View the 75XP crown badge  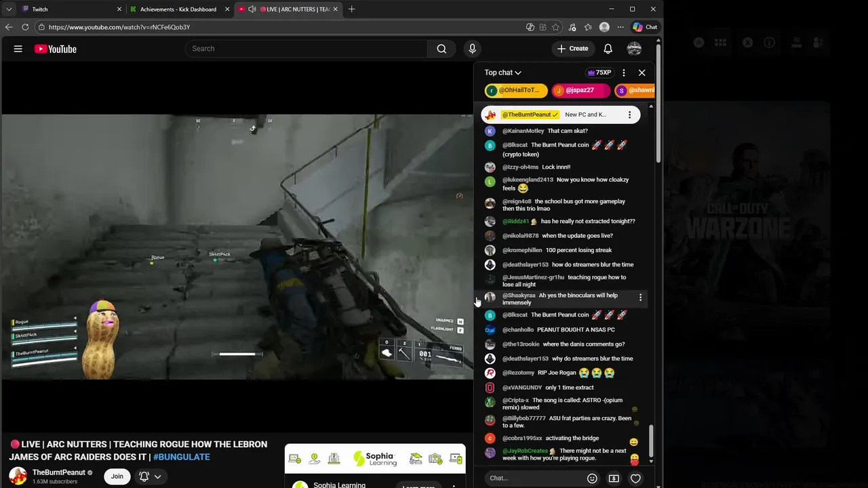tap(599, 73)
